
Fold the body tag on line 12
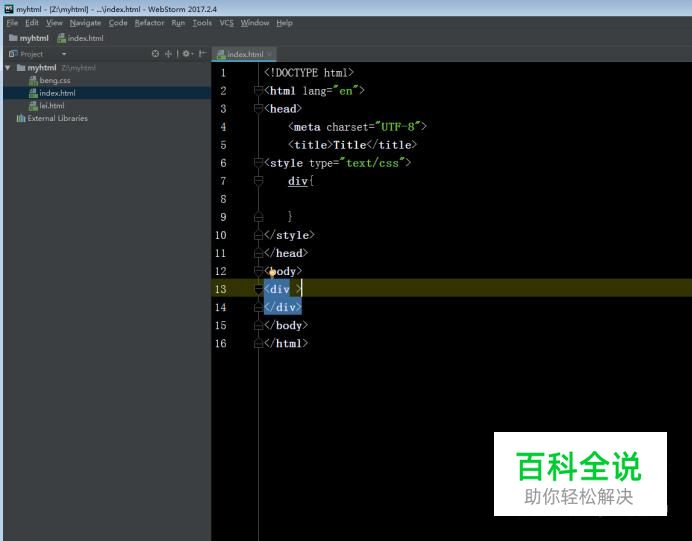[259, 271]
